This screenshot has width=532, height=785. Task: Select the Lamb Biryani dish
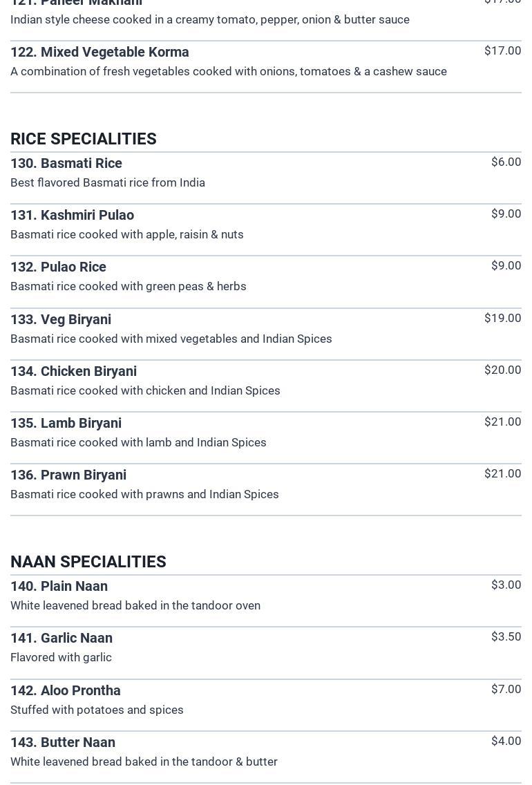click(66, 423)
